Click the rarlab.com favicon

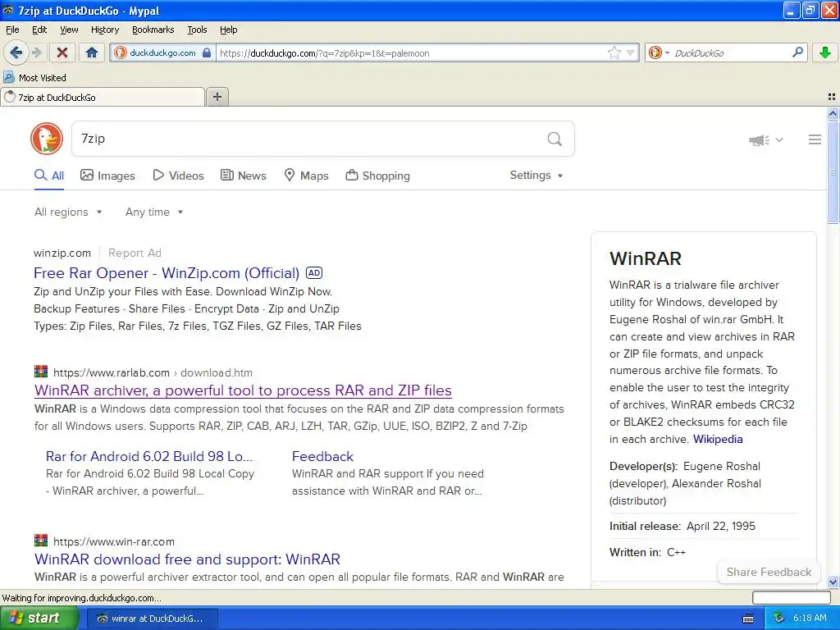click(x=41, y=372)
